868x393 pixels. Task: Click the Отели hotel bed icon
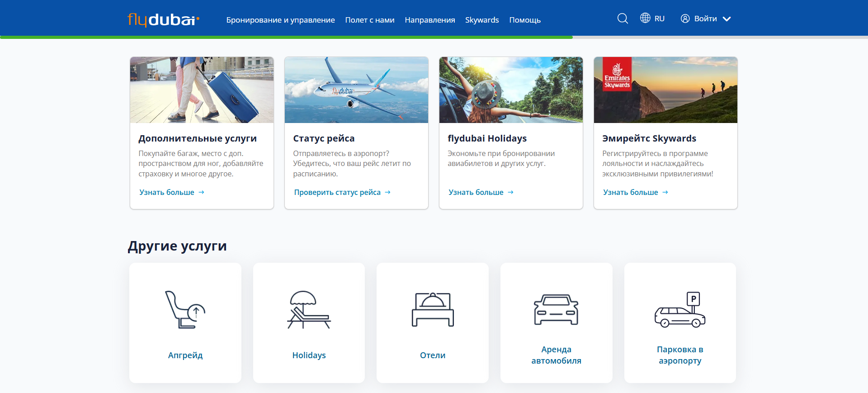(x=433, y=310)
